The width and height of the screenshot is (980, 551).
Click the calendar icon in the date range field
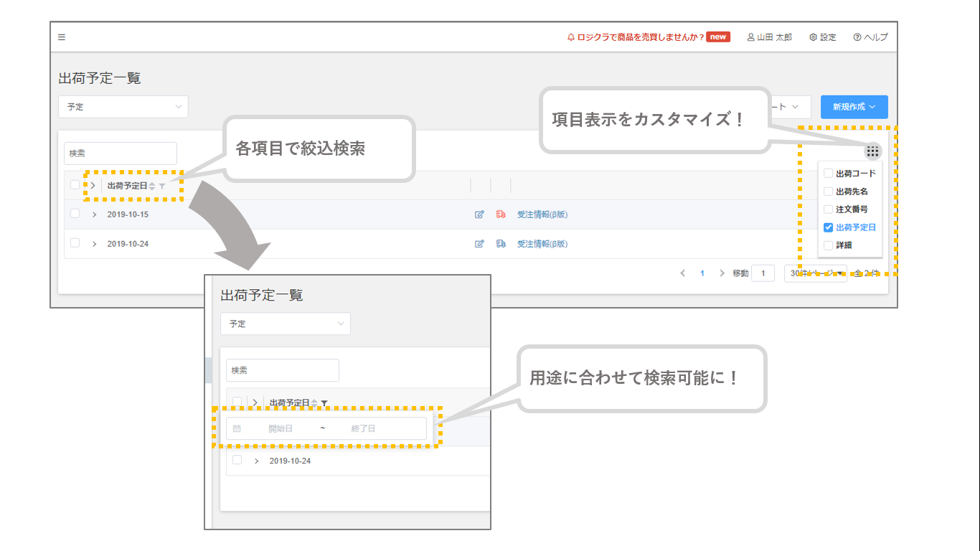237,428
